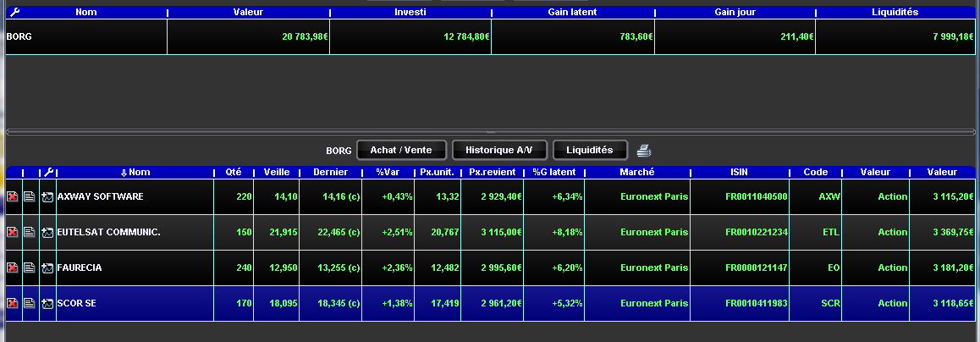Viewport: 980px width, 342px height.
Task: Sort by the %Var column header
Action: tap(388, 172)
